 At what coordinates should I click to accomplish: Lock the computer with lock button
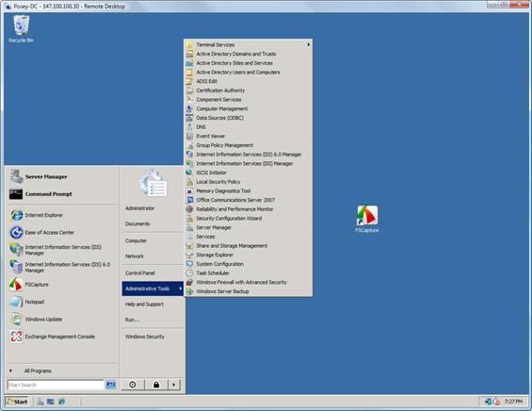156,385
